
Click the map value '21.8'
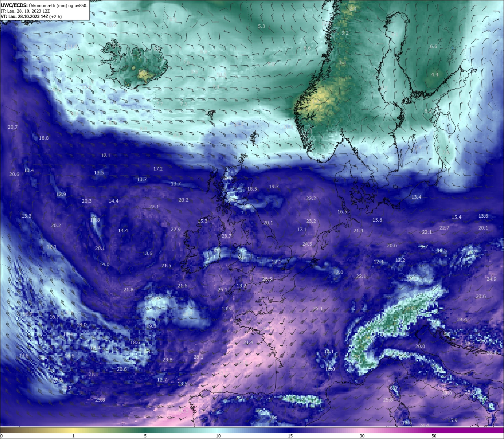pyautogui.click(x=128, y=290)
